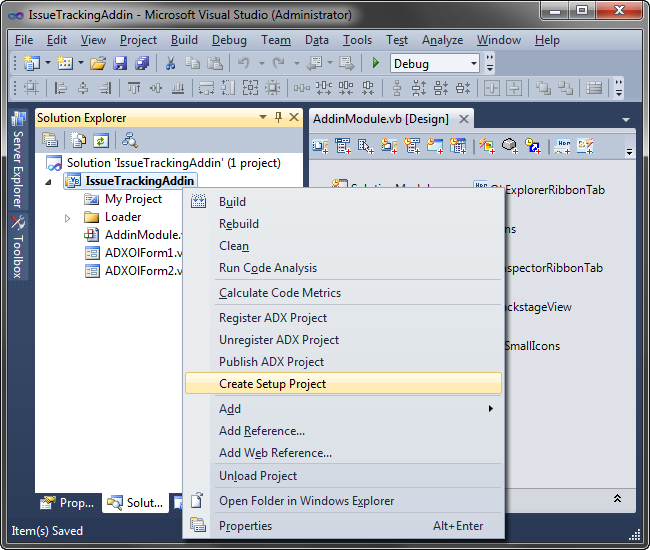Image resolution: width=650 pixels, height=550 pixels.
Task: Choose Unload Project
Action: click(x=343, y=476)
